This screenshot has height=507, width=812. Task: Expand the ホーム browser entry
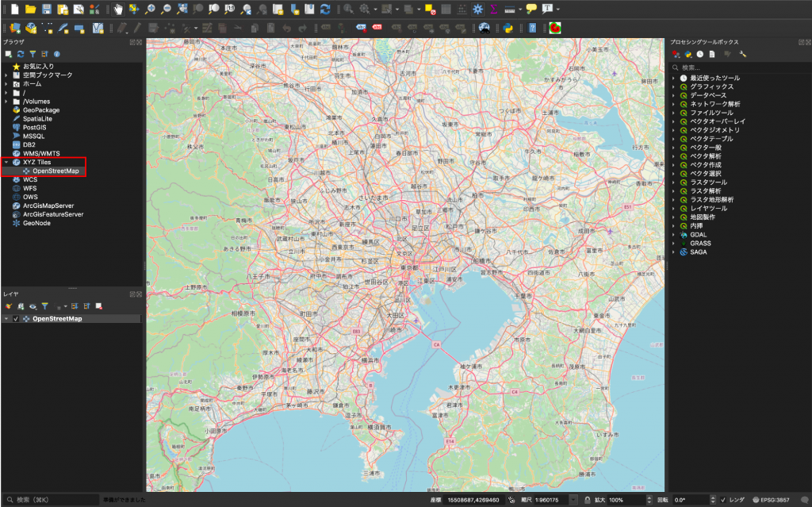point(6,84)
